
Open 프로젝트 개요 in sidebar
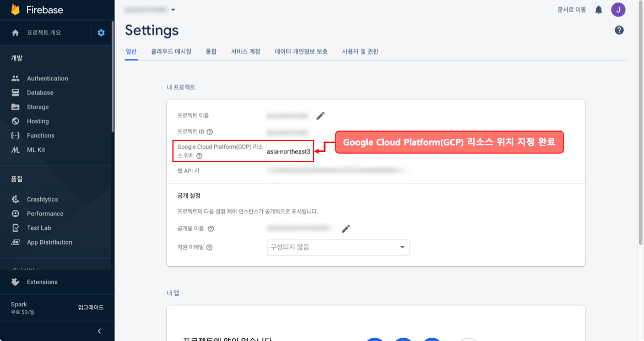[44, 33]
